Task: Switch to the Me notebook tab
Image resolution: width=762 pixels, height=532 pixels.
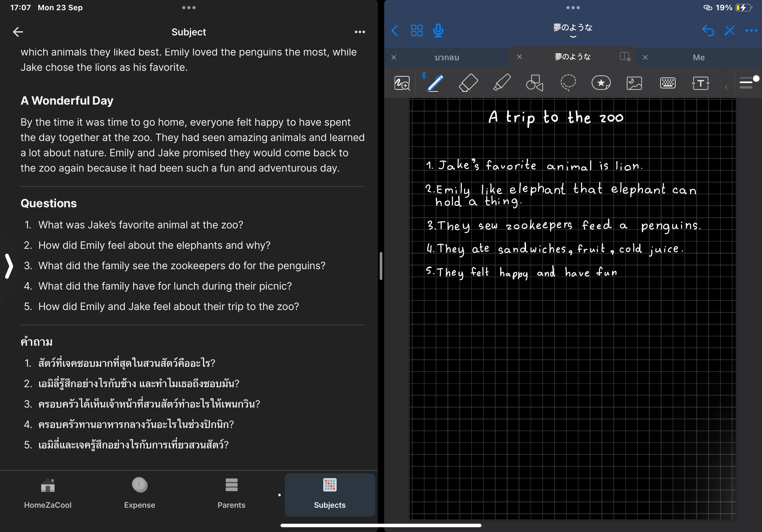Action: point(698,57)
